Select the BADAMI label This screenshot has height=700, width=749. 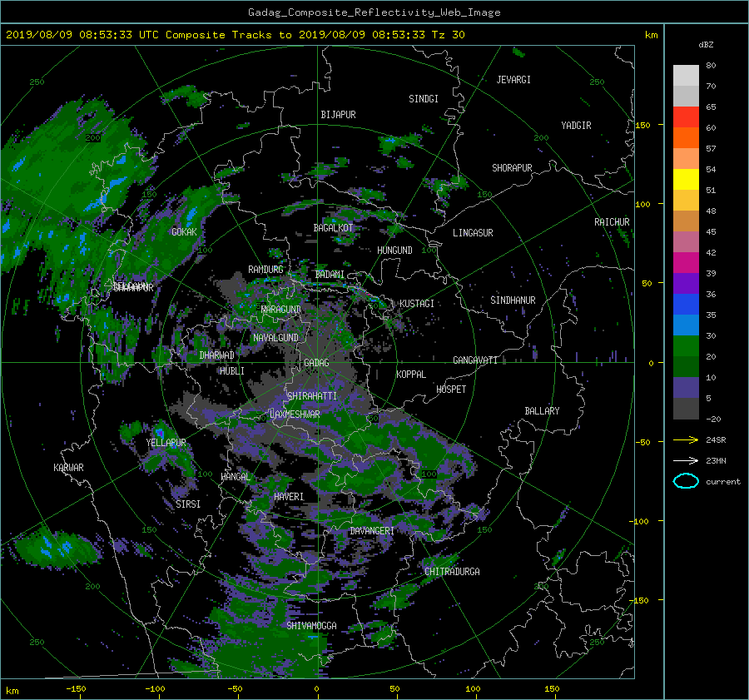tap(330, 275)
